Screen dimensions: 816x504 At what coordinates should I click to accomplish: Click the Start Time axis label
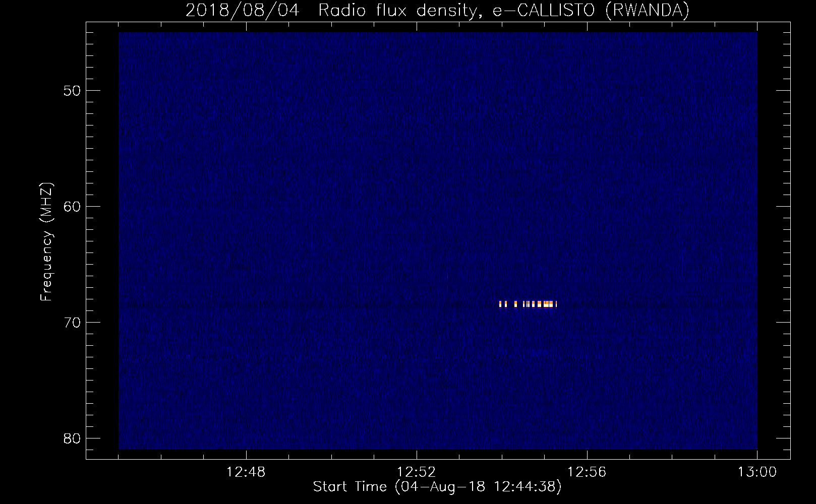pyautogui.click(x=437, y=487)
